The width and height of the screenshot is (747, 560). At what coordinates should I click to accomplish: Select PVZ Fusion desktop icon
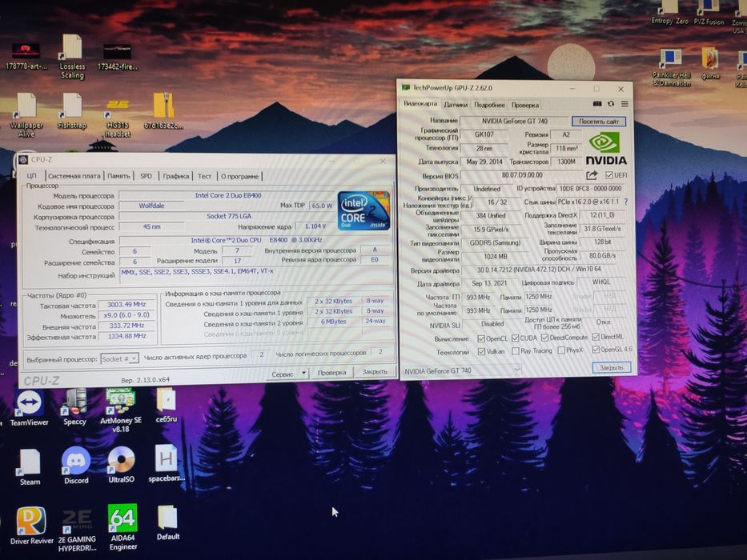click(709, 13)
